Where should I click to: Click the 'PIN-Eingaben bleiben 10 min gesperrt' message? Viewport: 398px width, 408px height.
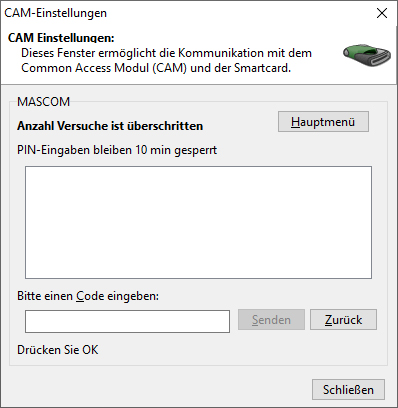pyautogui.click(x=117, y=150)
